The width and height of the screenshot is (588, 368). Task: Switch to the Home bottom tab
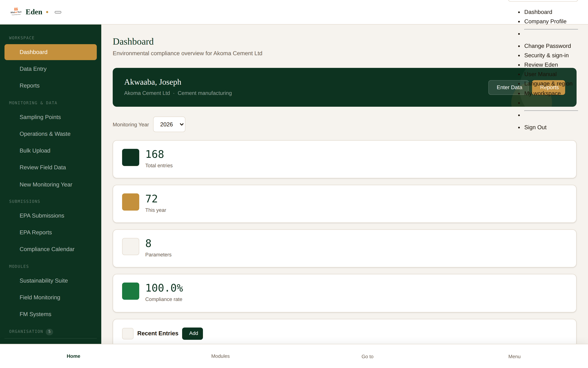(73, 356)
